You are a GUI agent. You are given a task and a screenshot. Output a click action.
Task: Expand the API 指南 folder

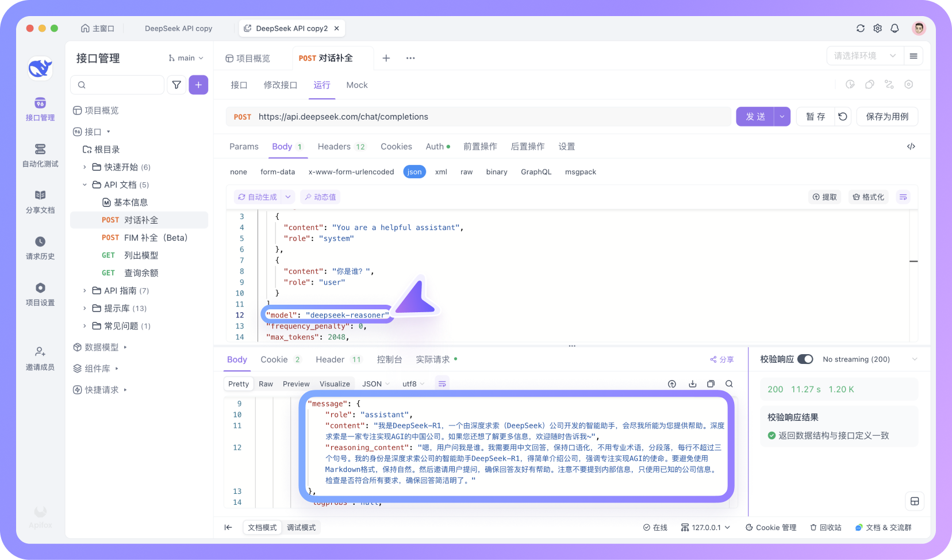pos(85,291)
